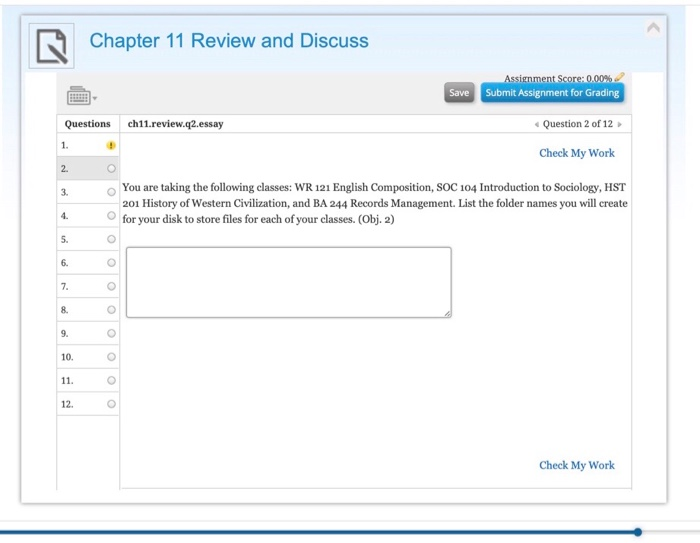Click Submit Assignment for Grading
Image resolution: width=700 pixels, height=543 pixels.
(x=552, y=92)
